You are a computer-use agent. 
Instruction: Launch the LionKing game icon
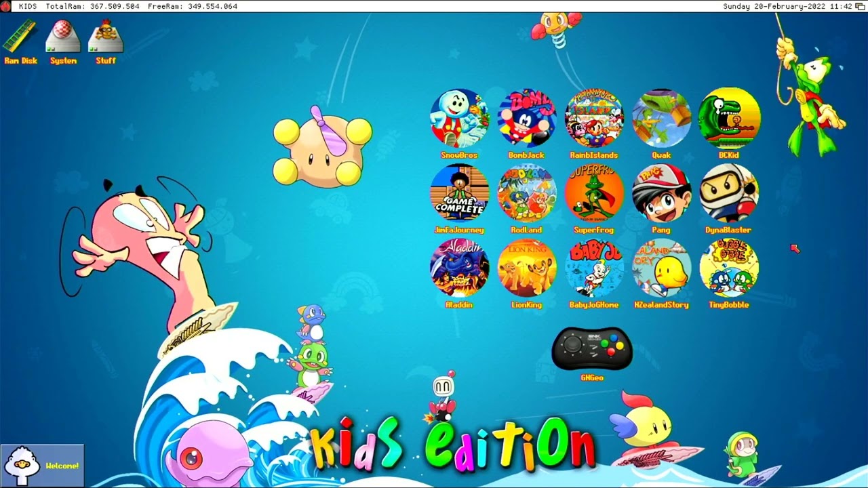(527, 268)
